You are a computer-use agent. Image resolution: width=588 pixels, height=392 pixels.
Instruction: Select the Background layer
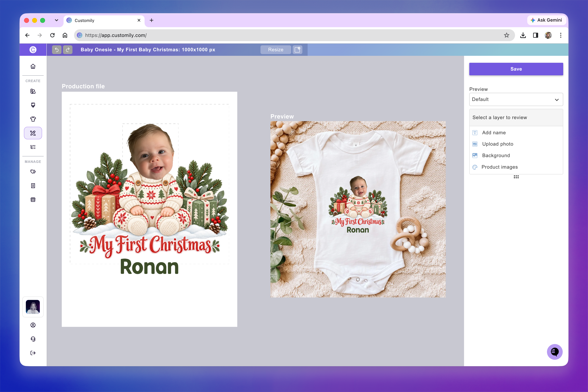[x=516, y=156]
